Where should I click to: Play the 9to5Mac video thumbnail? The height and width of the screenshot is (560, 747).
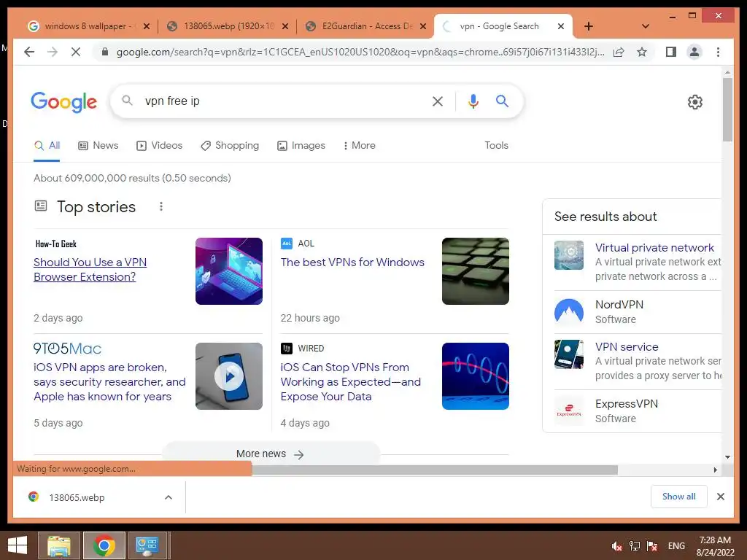[x=228, y=376]
